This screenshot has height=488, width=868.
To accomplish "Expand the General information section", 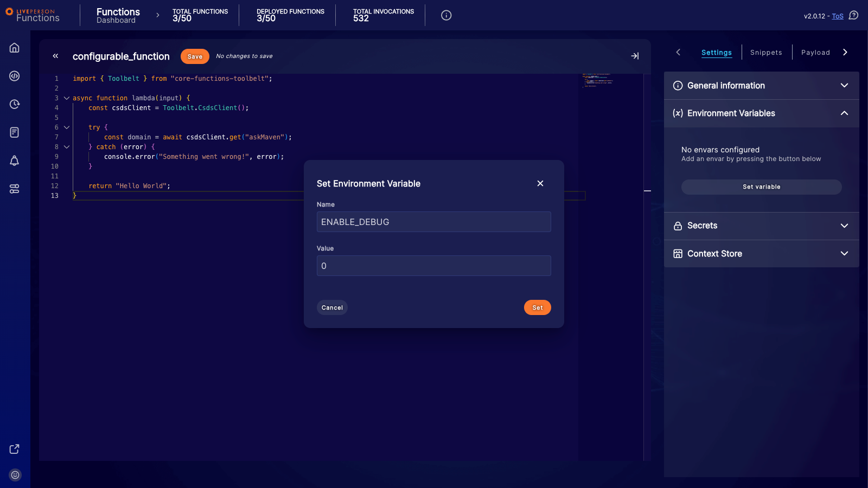I will pos(844,85).
